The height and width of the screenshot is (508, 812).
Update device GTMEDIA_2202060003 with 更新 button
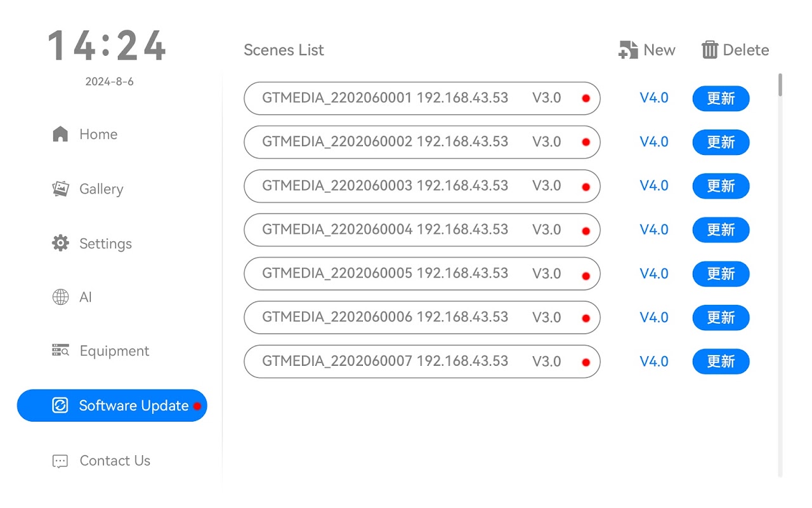721,186
